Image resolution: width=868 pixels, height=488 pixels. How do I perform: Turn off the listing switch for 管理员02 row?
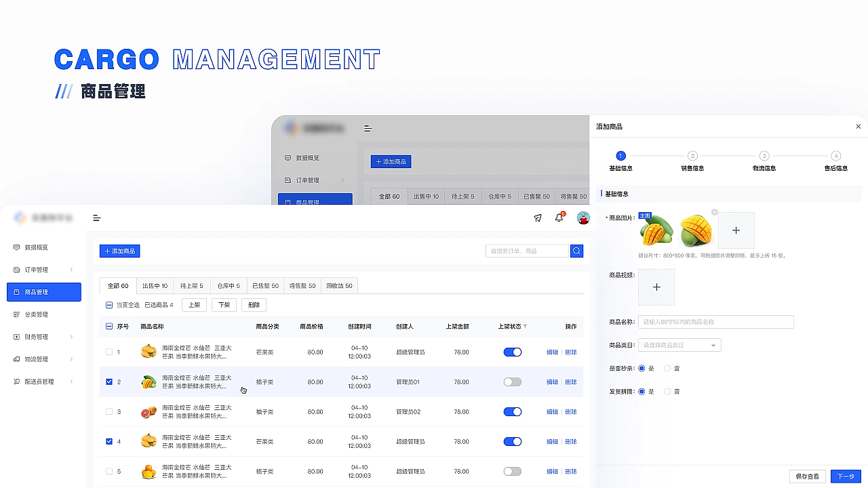click(x=513, y=411)
